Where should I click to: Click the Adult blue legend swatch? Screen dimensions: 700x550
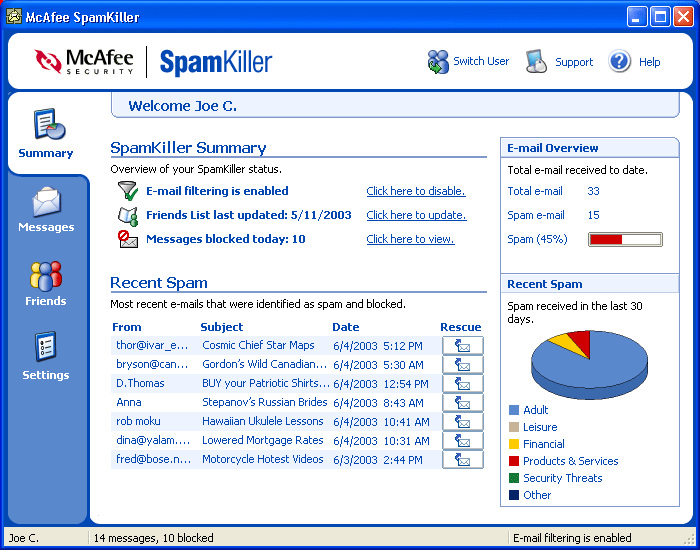pyautogui.click(x=514, y=410)
